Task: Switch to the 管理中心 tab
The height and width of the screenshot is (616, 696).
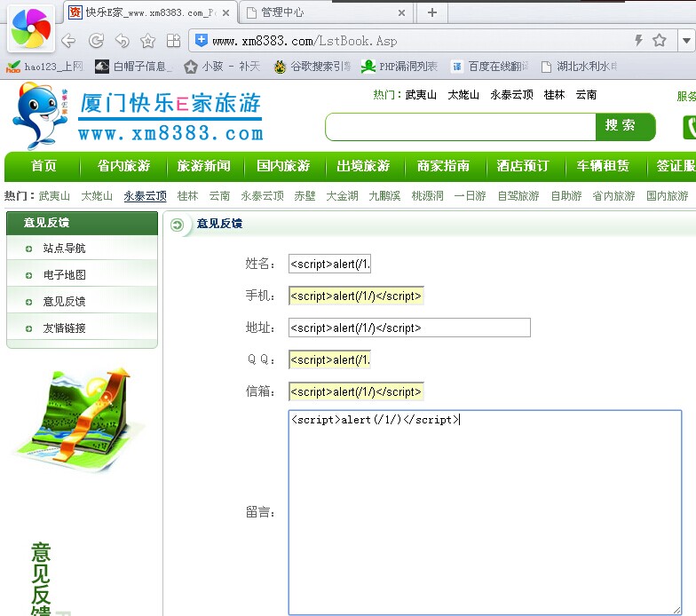Action: pos(327,12)
